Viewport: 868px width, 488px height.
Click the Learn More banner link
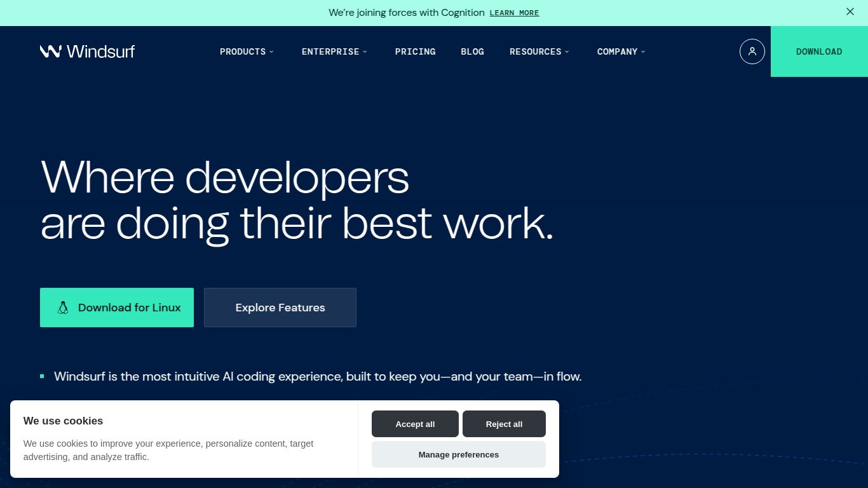pos(514,13)
